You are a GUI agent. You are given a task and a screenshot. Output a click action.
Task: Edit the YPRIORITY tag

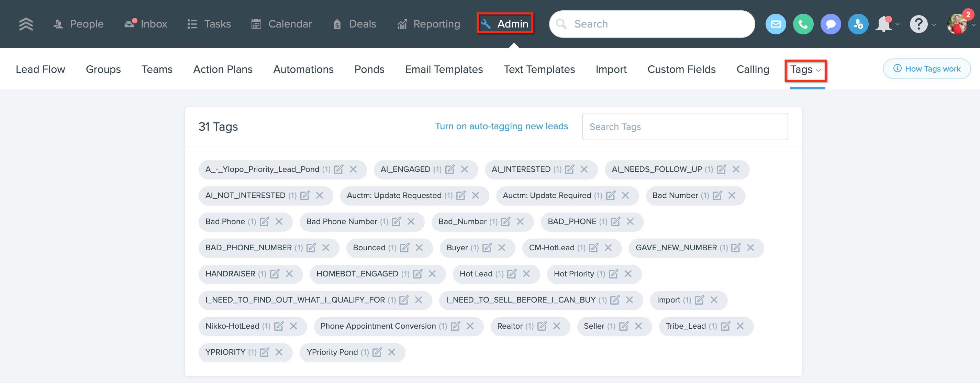tap(264, 352)
